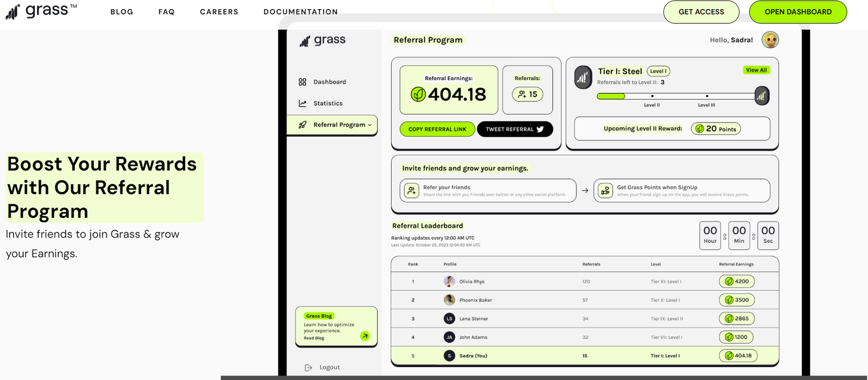Click the grass logo in the dashboard sidebar

coord(322,40)
